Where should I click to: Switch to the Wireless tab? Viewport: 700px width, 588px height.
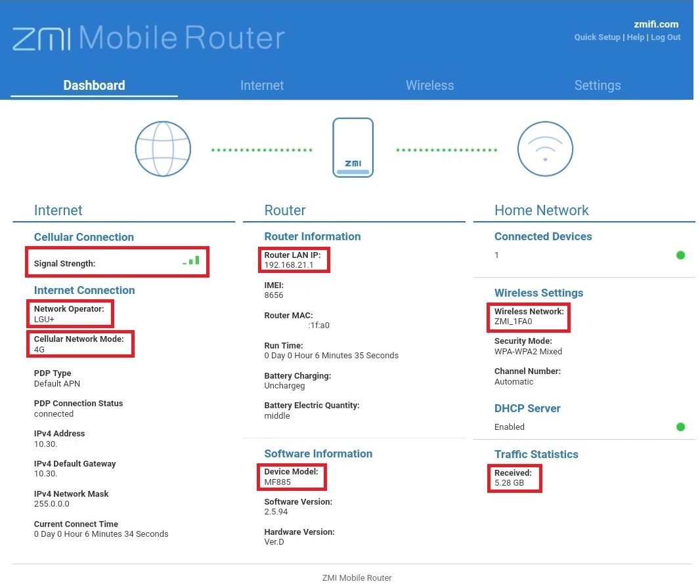(x=430, y=85)
